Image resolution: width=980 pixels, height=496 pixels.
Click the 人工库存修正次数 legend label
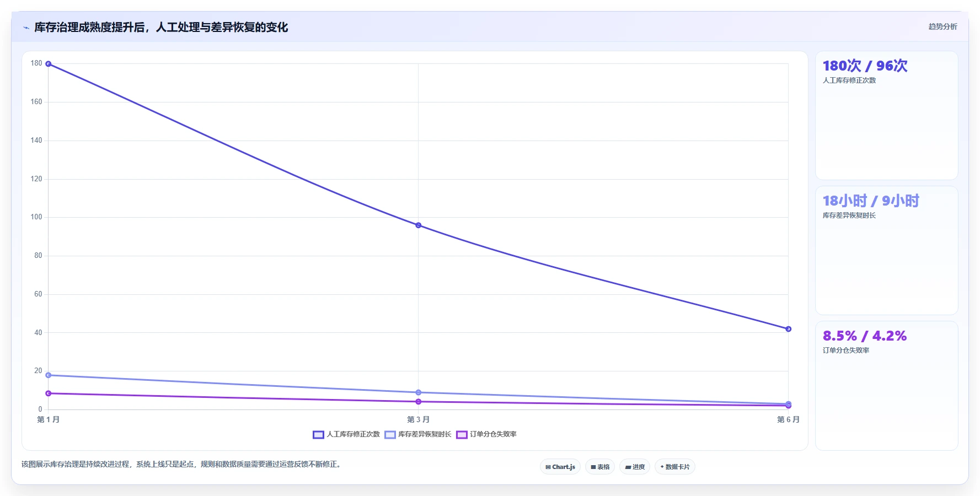point(353,434)
